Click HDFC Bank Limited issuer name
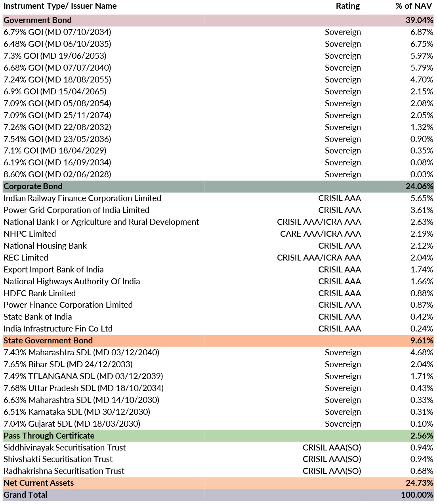Screen dimensions: 437x504 click(40, 293)
